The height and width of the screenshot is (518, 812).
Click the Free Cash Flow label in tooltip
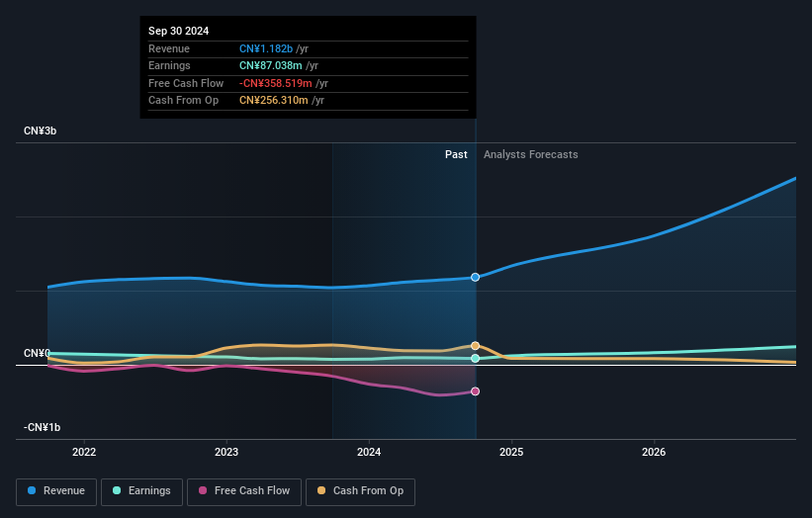tap(186, 83)
